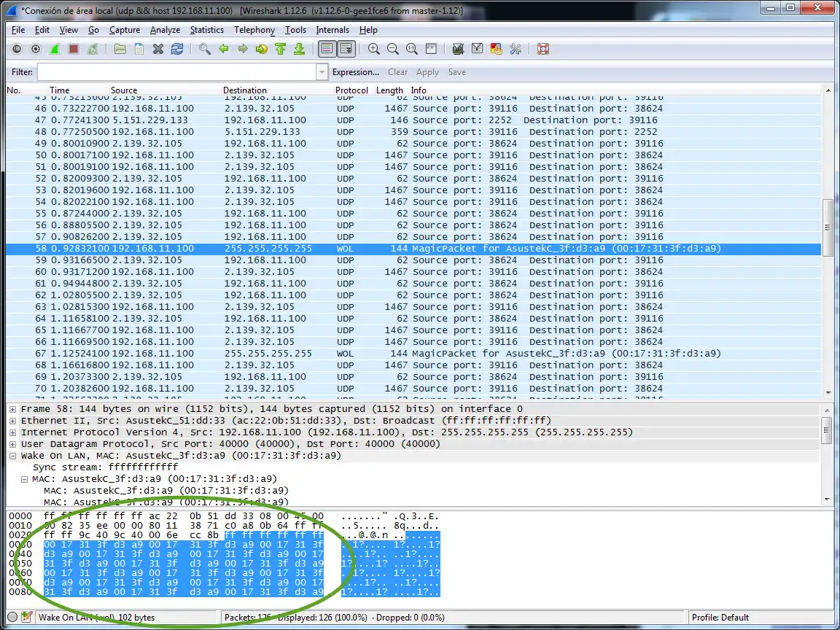Open Preferences (tools icon)
The width and height of the screenshot is (840, 630).
point(516,50)
